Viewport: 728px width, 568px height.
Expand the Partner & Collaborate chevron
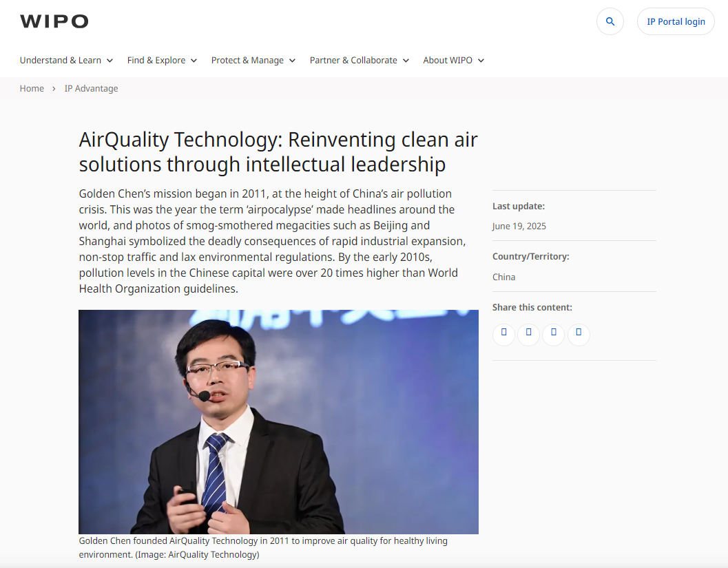pyautogui.click(x=406, y=61)
